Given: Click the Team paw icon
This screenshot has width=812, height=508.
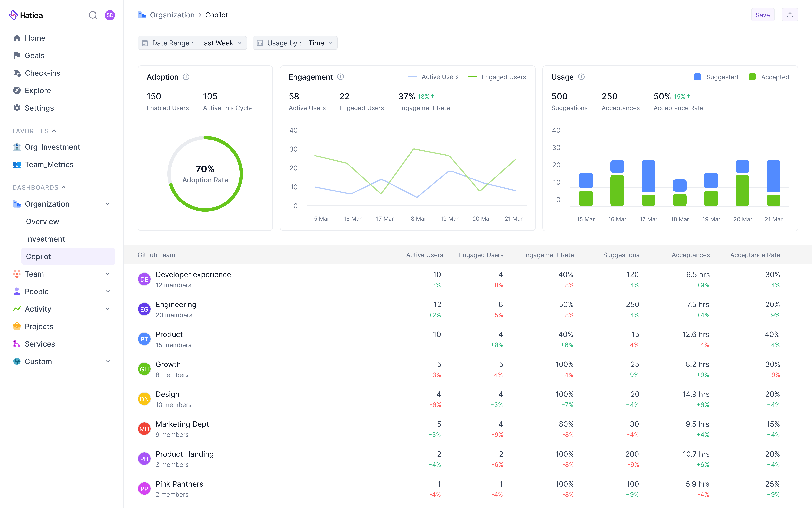Looking at the screenshot, I should point(17,274).
